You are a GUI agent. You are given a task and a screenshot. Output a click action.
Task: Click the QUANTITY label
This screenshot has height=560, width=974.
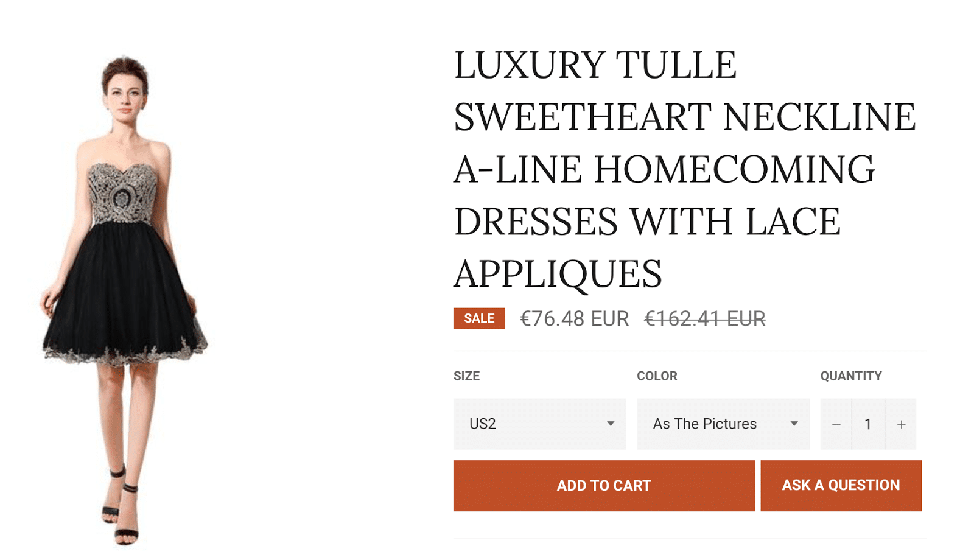point(850,376)
